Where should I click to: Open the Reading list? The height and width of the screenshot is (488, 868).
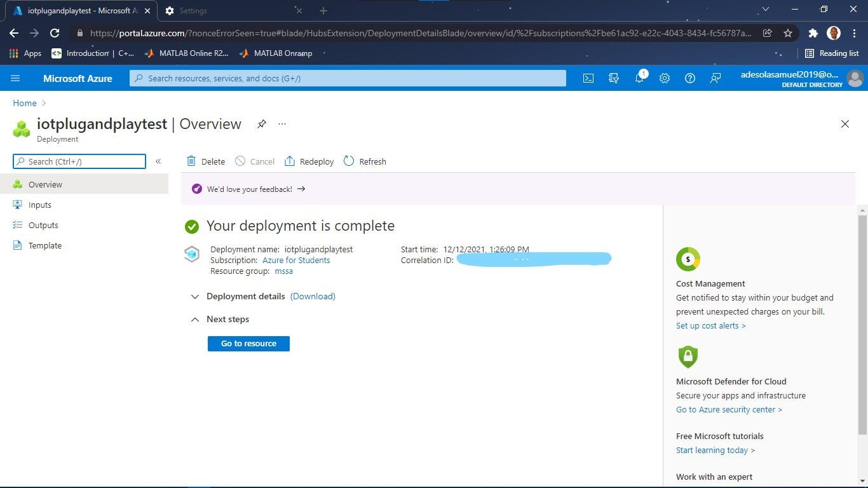[x=832, y=53]
